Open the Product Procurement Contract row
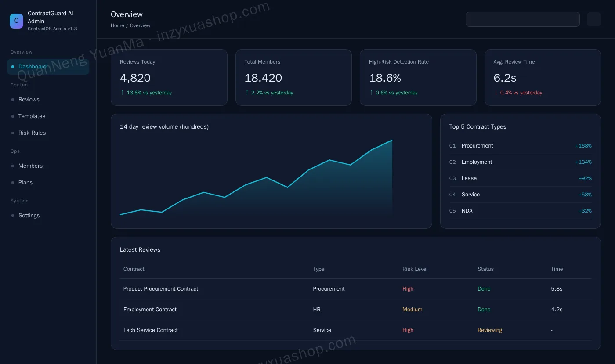This screenshot has width=615, height=364. coord(356,289)
